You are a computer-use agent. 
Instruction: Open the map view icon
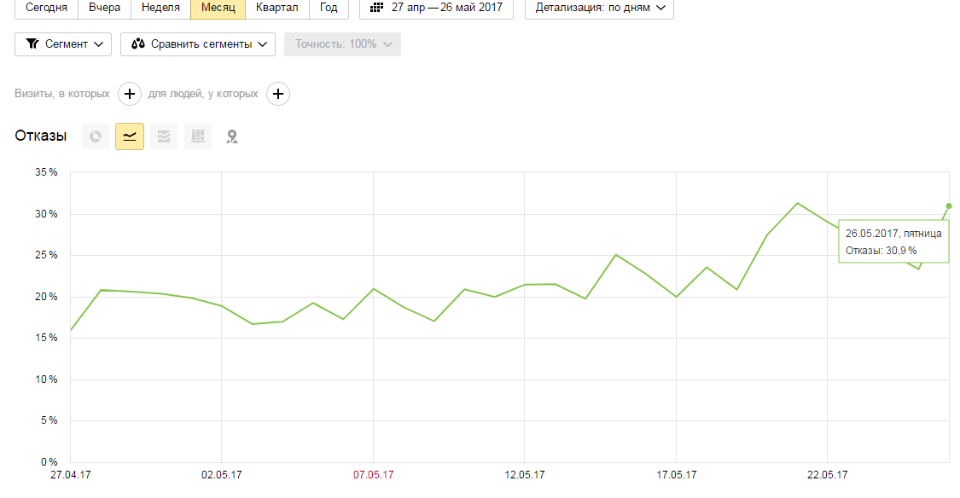tap(231, 137)
